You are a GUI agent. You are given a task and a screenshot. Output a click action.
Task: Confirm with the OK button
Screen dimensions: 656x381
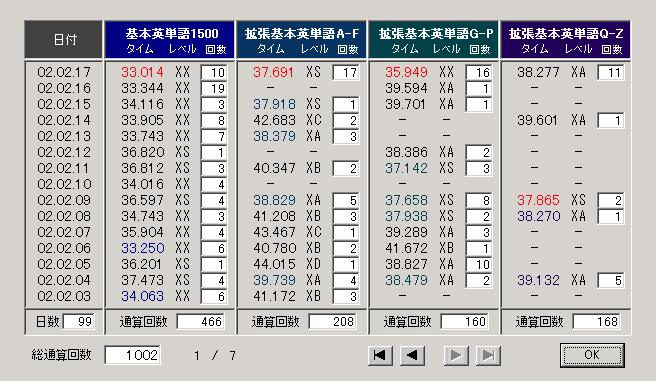[592, 355]
